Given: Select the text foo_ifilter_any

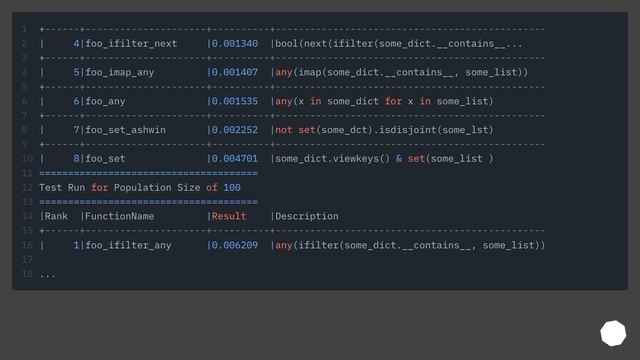Looking at the screenshot, I should [x=128, y=245].
